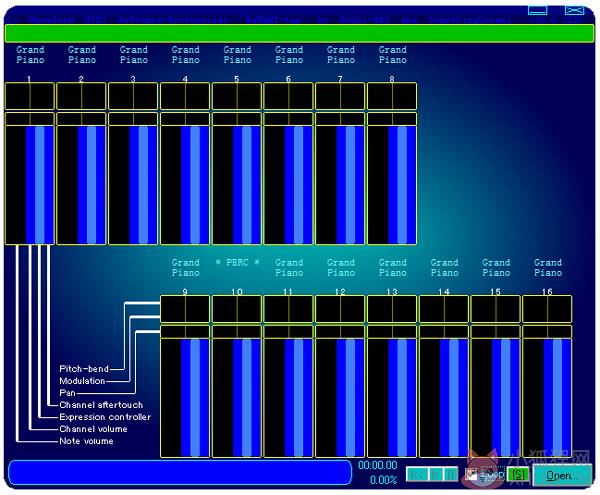Click the channel 1 volume meter
The image size is (600, 495).
click(29, 185)
